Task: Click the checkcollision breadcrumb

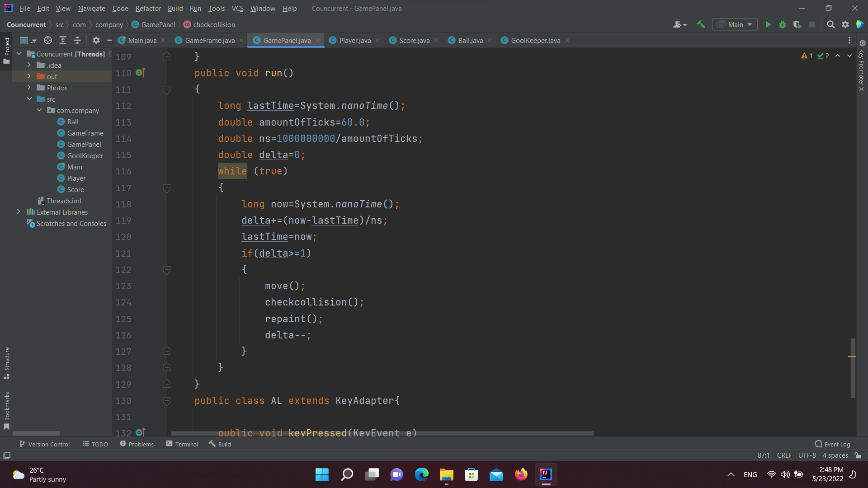Action: [213, 24]
